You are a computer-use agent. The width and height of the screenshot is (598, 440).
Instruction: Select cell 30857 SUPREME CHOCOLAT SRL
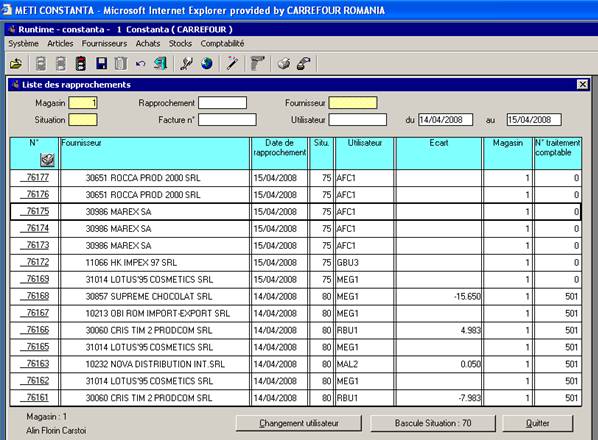tap(155, 296)
